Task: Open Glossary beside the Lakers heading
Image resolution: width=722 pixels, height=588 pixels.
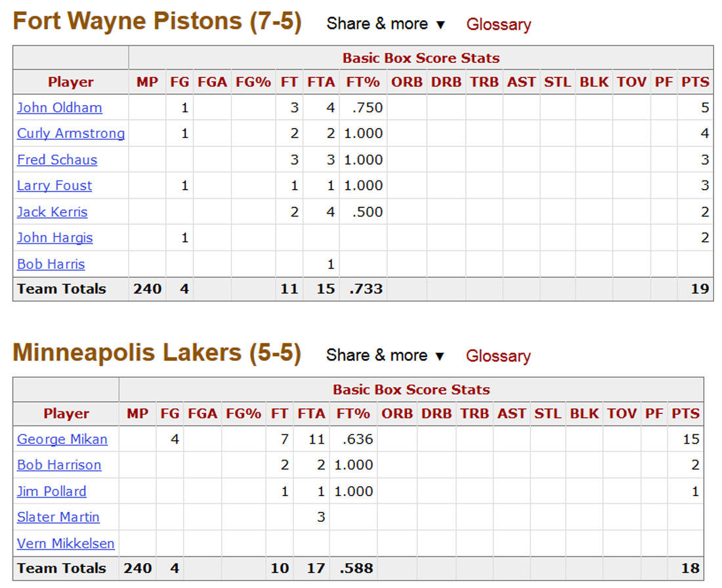Action: (498, 356)
